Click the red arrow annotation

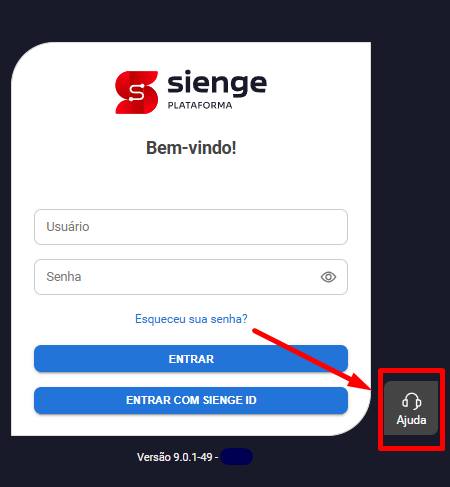(x=312, y=359)
